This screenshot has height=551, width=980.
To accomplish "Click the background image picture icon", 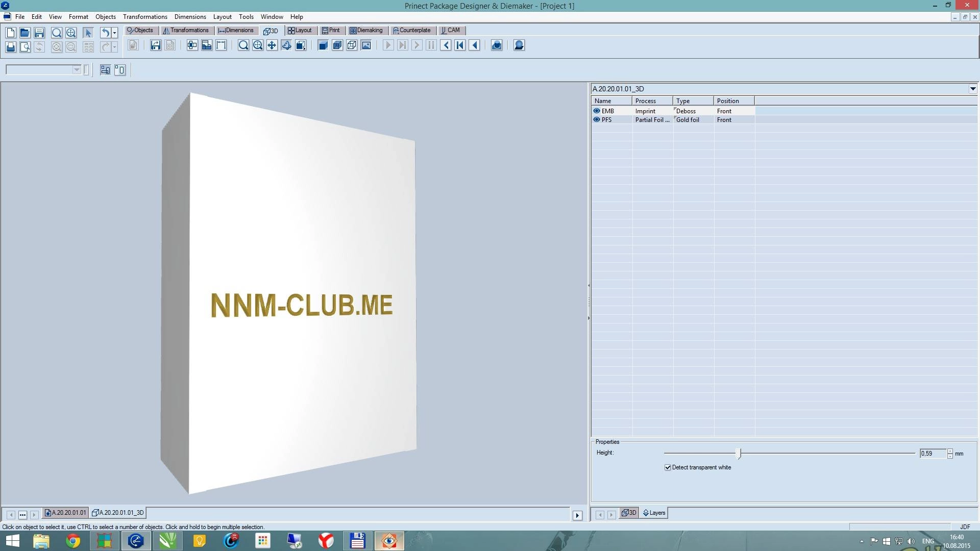I will tap(366, 45).
